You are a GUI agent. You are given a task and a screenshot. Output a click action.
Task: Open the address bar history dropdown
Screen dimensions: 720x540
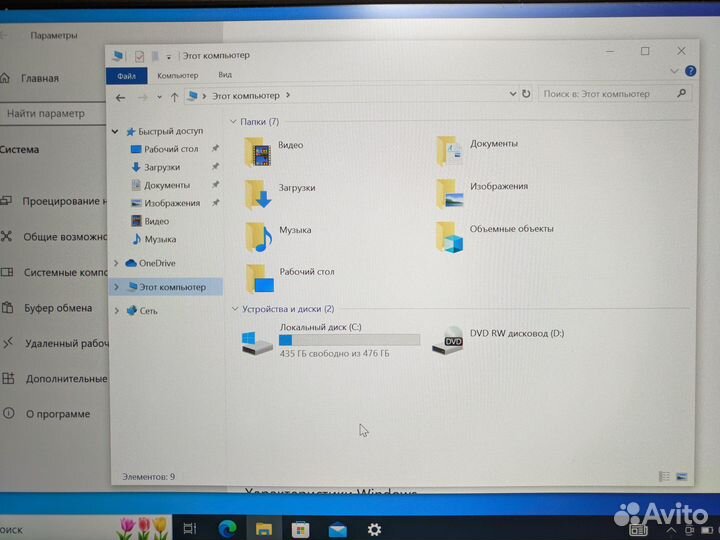click(513, 94)
